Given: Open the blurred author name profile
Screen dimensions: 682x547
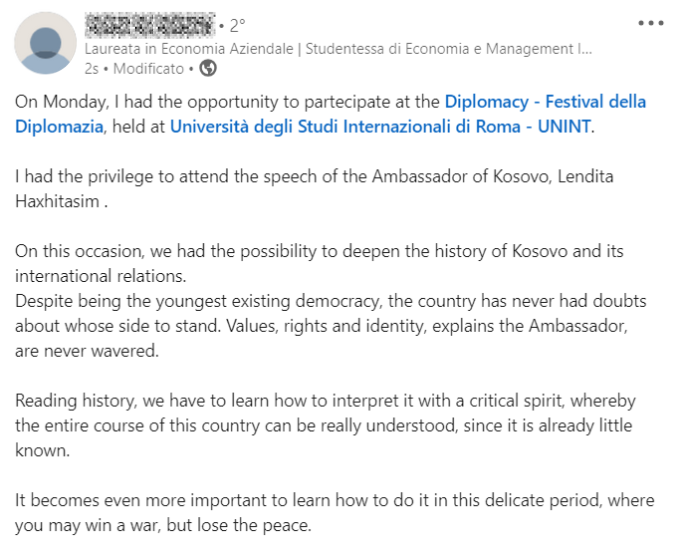Looking at the screenshot, I should (x=150, y=25).
